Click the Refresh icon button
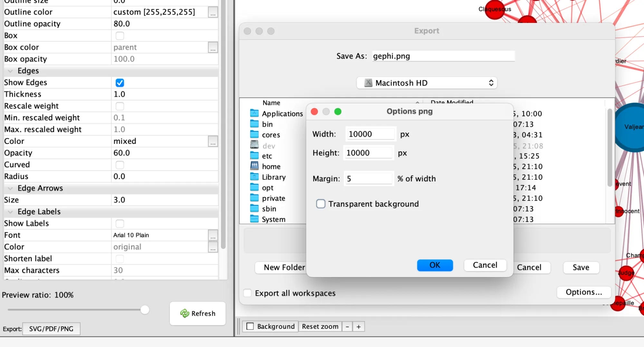 197,313
